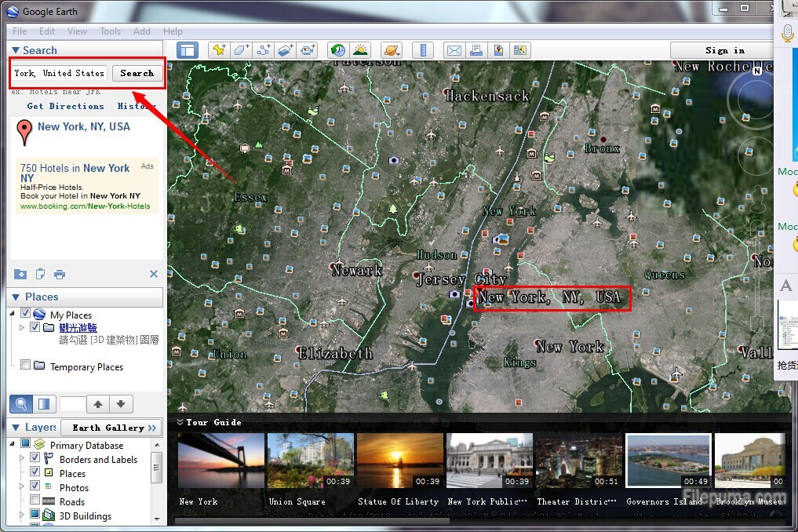Uncheck the Borders and Labels layer

35,459
